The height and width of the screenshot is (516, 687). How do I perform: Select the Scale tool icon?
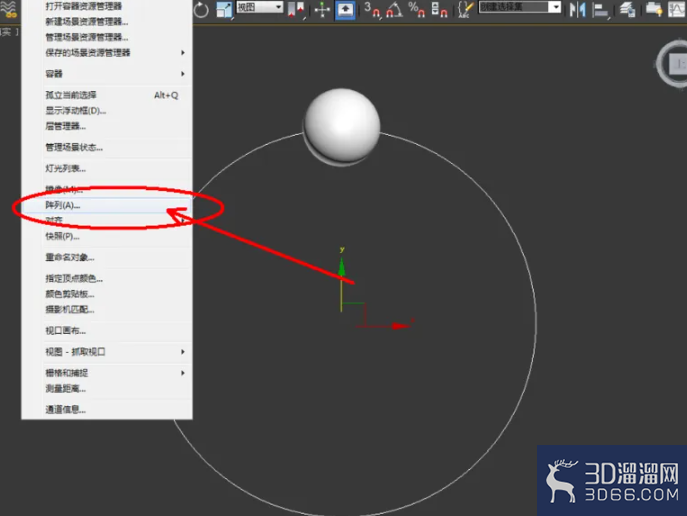pos(224,10)
